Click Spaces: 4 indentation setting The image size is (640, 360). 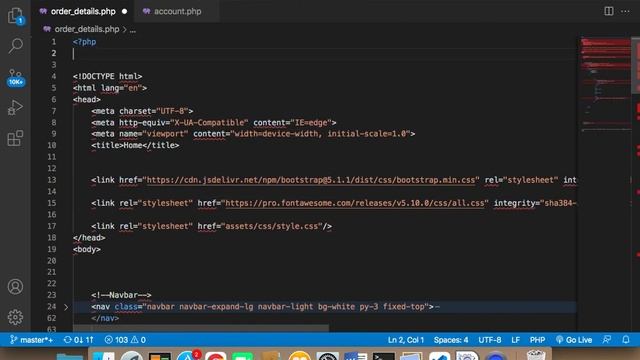tap(451, 340)
